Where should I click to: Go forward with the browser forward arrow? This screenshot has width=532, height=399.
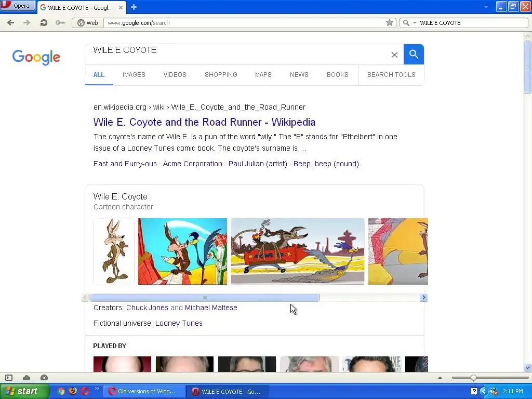pyautogui.click(x=27, y=23)
